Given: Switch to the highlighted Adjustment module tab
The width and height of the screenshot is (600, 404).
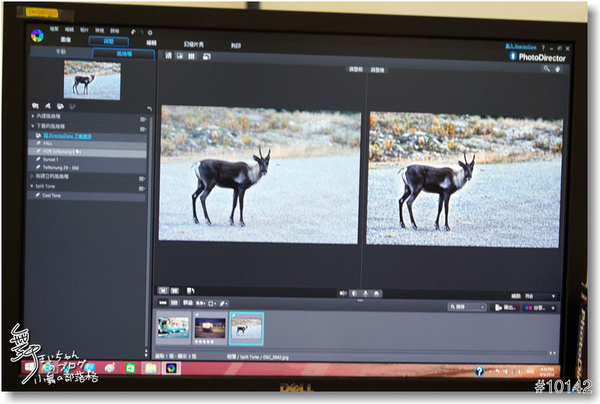Looking at the screenshot, I should coord(109,41).
